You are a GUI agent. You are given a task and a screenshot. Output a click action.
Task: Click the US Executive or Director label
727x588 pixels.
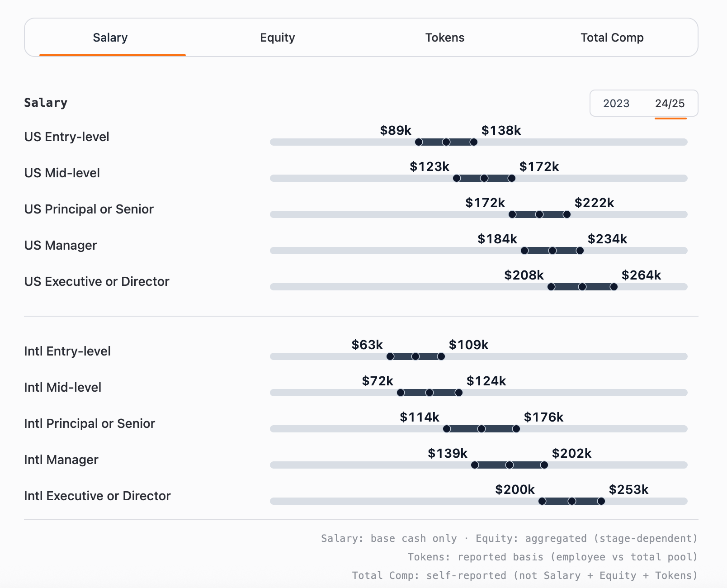tap(97, 281)
